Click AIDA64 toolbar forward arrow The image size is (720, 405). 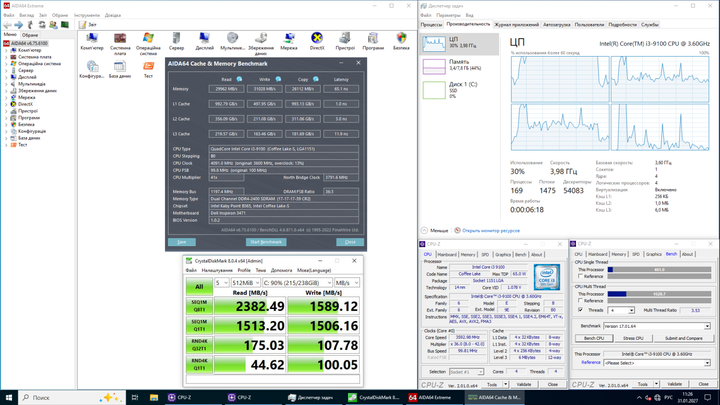coord(18,25)
